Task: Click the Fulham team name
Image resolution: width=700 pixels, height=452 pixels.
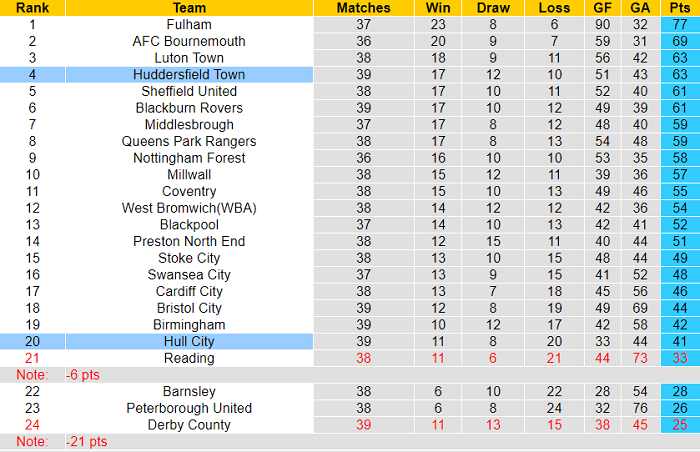Action: (x=189, y=24)
